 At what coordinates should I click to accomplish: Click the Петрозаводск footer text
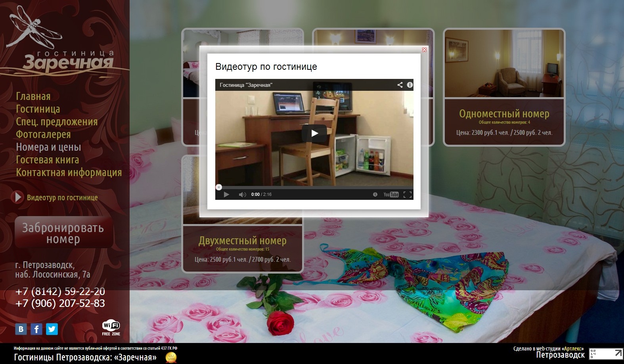pos(560,355)
